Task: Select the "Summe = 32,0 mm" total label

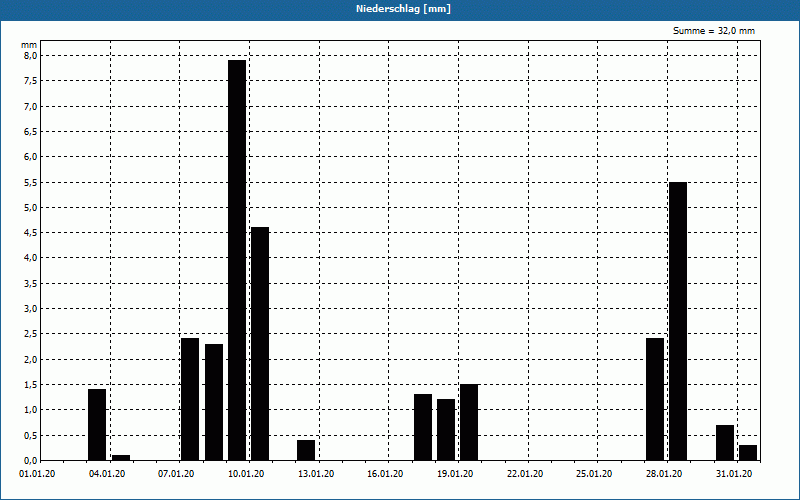Action: tap(714, 31)
